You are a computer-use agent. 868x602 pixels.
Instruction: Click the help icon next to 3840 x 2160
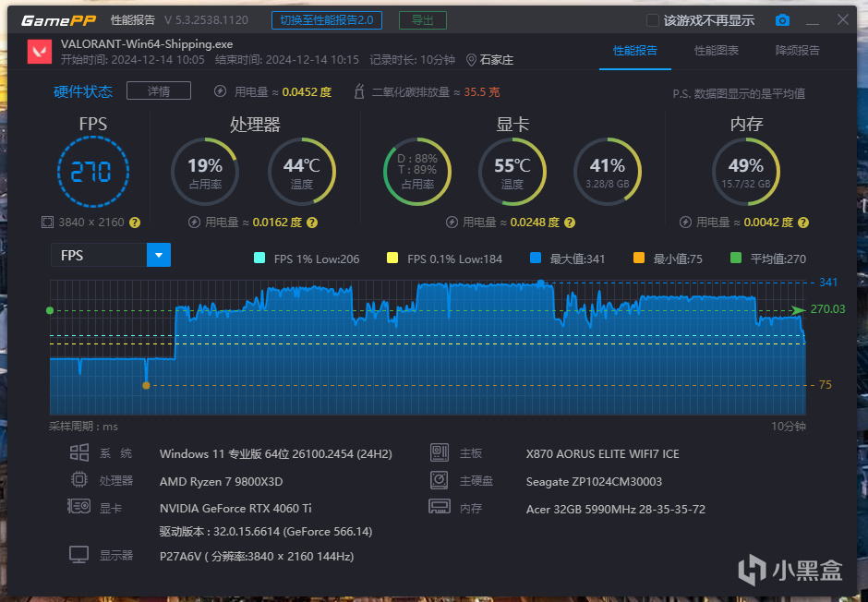coord(135,223)
